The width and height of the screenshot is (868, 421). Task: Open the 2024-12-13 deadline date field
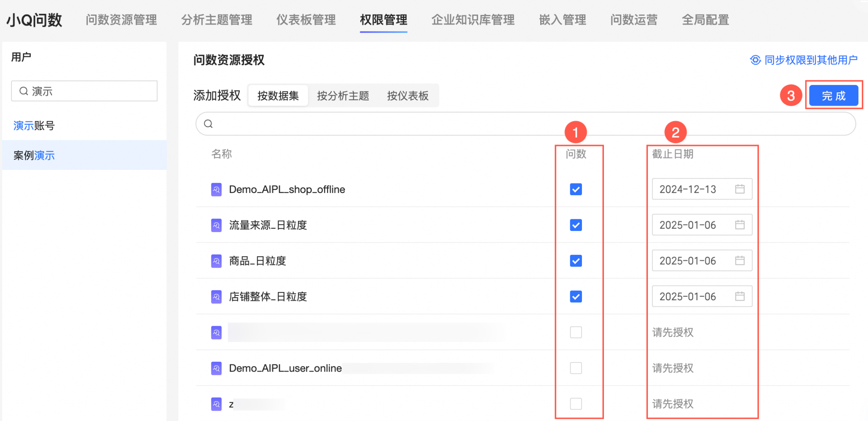688,189
